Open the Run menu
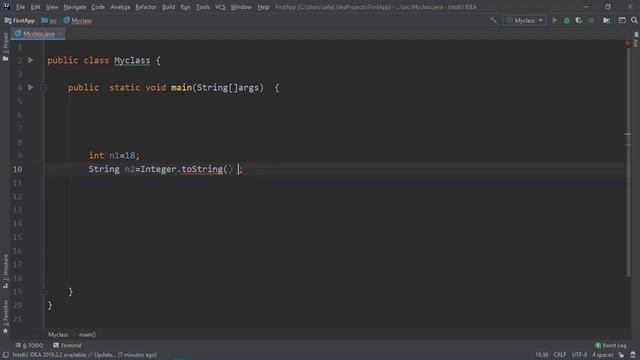This screenshot has height=360, width=640. (x=185, y=7)
